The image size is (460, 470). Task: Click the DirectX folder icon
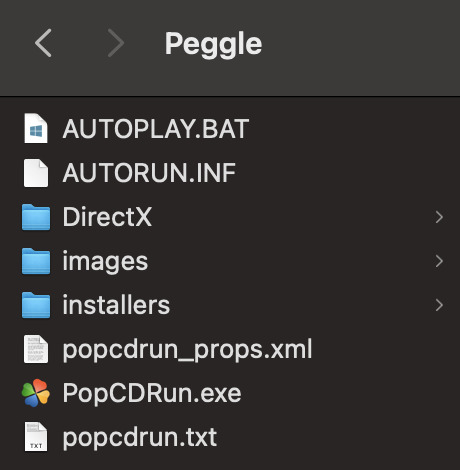click(x=36, y=217)
